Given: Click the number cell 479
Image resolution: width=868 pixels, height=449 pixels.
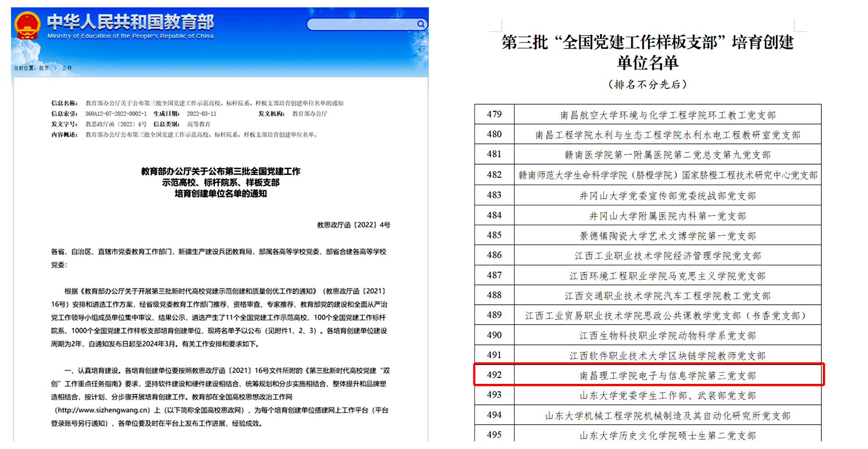Looking at the screenshot, I should 494,114.
